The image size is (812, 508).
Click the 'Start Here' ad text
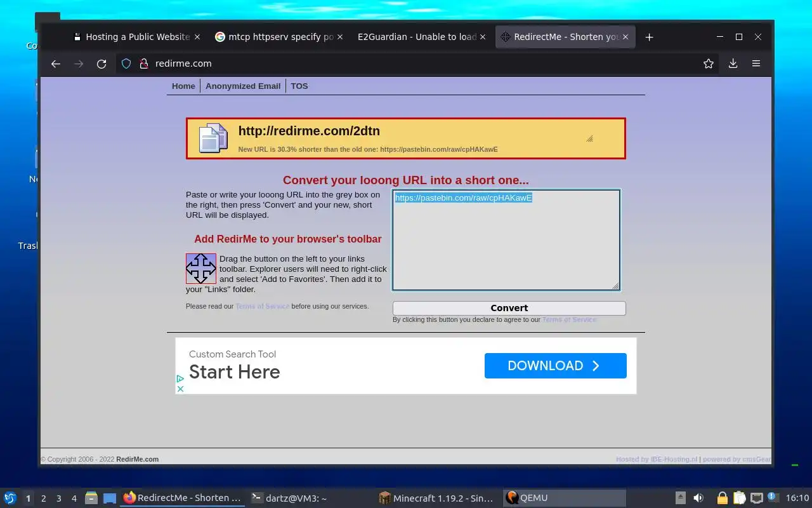(235, 372)
